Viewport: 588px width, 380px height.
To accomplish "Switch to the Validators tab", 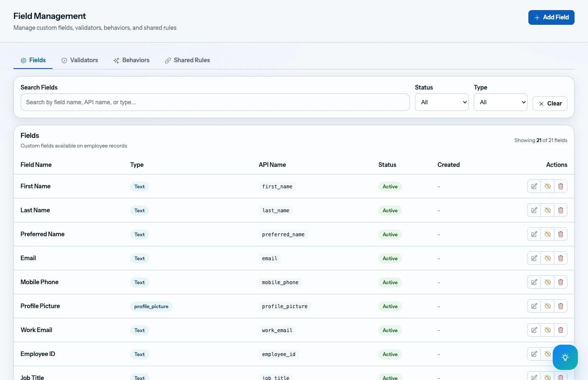I will coord(80,60).
